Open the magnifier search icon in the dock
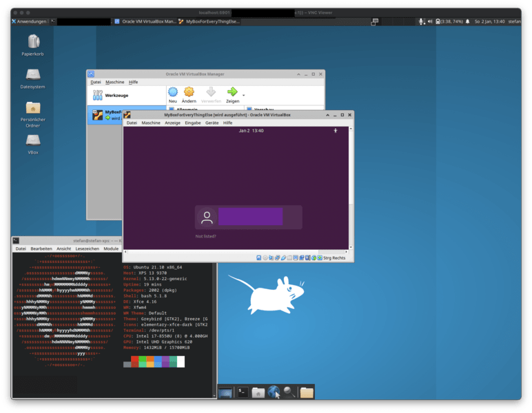The height and width of the screenshot is (413, 532). (x=289, y=392)
